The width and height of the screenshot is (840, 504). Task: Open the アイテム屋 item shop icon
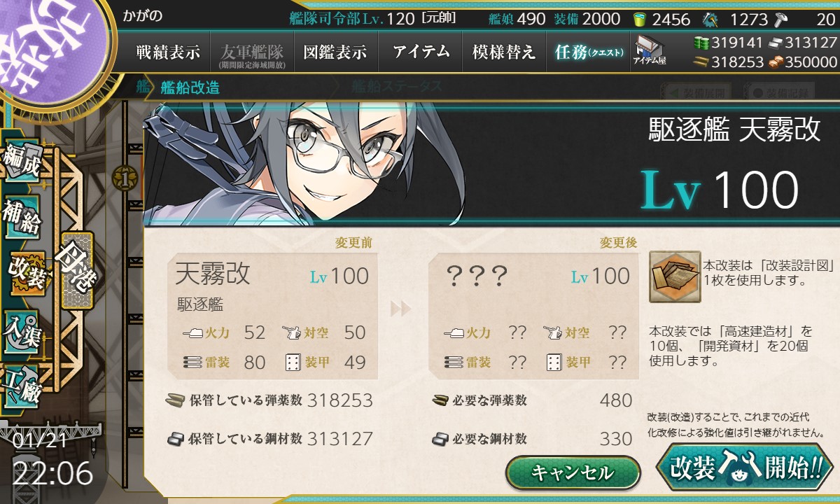(x=650, y=50)
